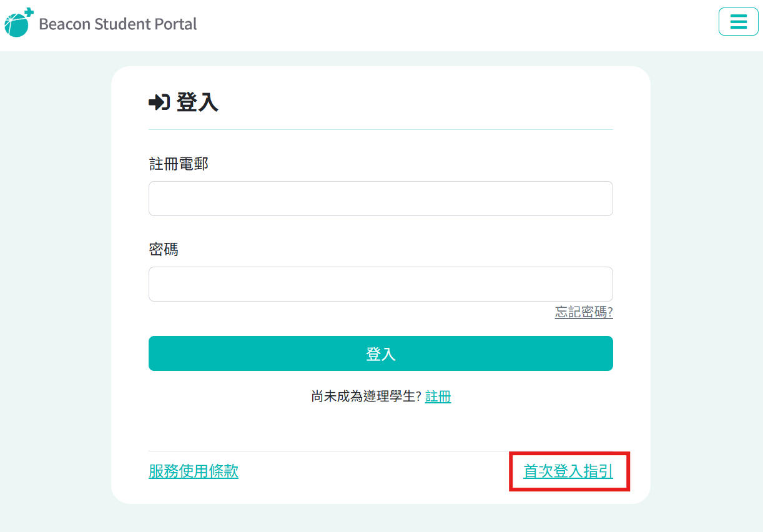
Task: Click the 尚未成為遵理學生? prompt text
Action: 367,397
